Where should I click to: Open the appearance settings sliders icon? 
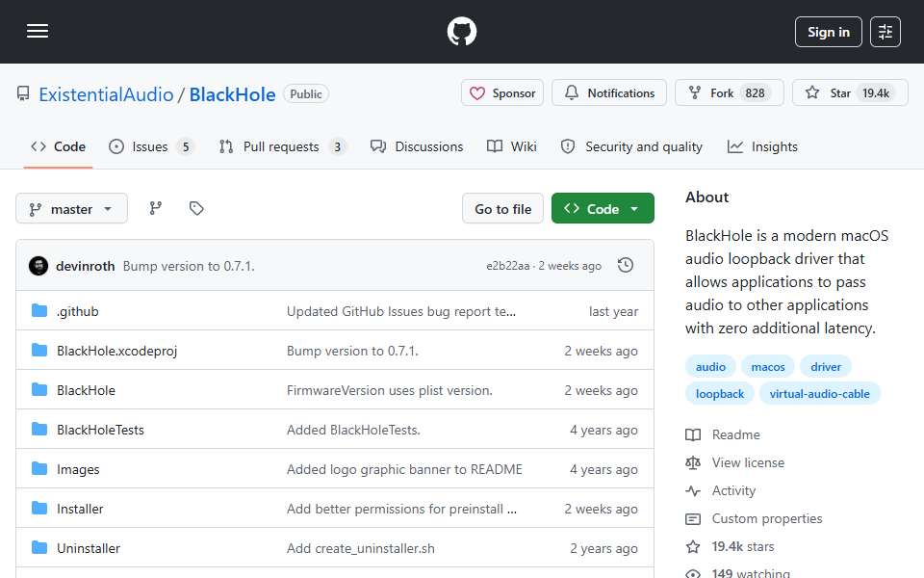point(885,32)
